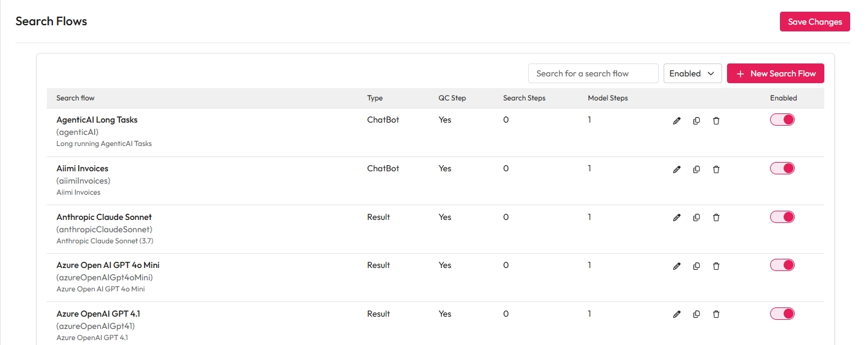Duplicate the AgenticAI Long Tasks flow
Viewport: 868px width, 345px height.
696,121
